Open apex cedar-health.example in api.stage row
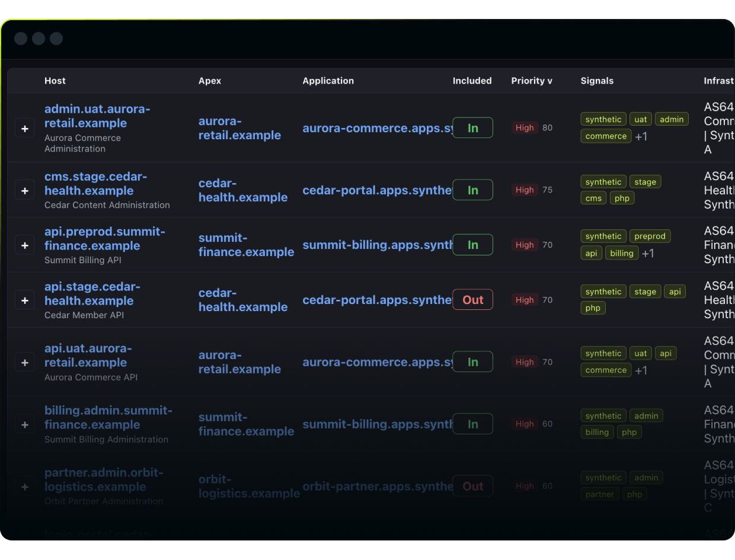The image size is (735, 560). pyautogui.click(x=243, y=300)
